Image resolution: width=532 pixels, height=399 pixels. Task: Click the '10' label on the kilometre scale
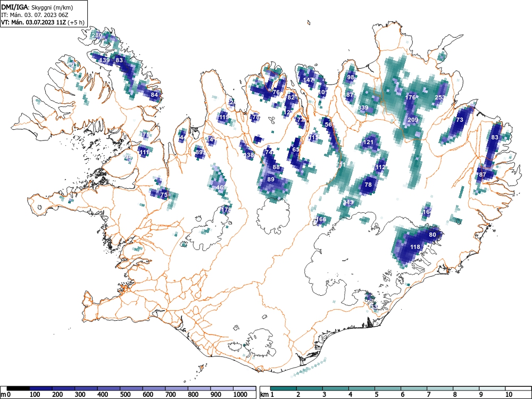tap(508, 395)
